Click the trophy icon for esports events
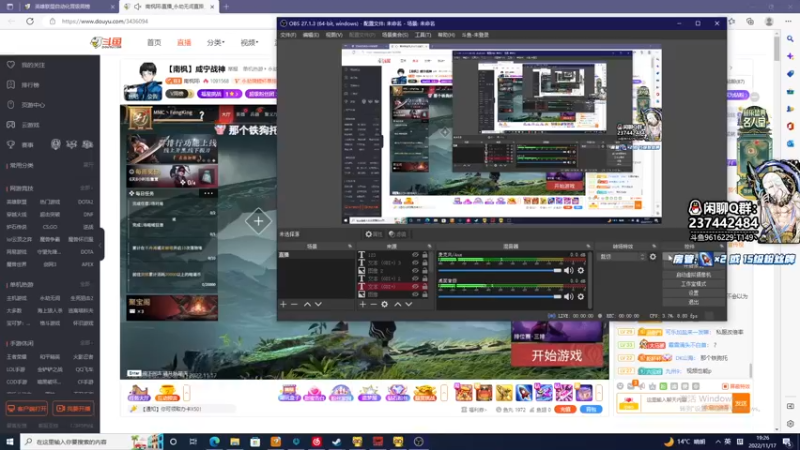 [11, 145]
